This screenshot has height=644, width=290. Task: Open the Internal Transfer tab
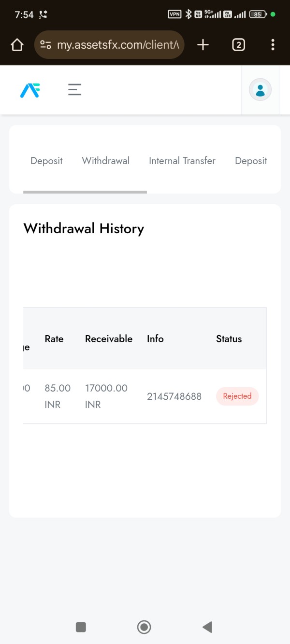tap(182, 161)
